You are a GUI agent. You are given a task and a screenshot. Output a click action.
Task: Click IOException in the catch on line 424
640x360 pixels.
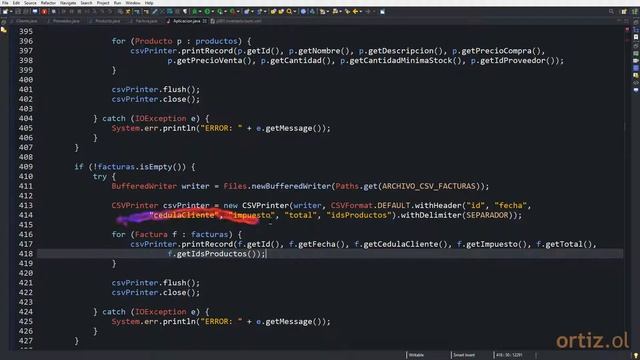[x=160, y=312]
